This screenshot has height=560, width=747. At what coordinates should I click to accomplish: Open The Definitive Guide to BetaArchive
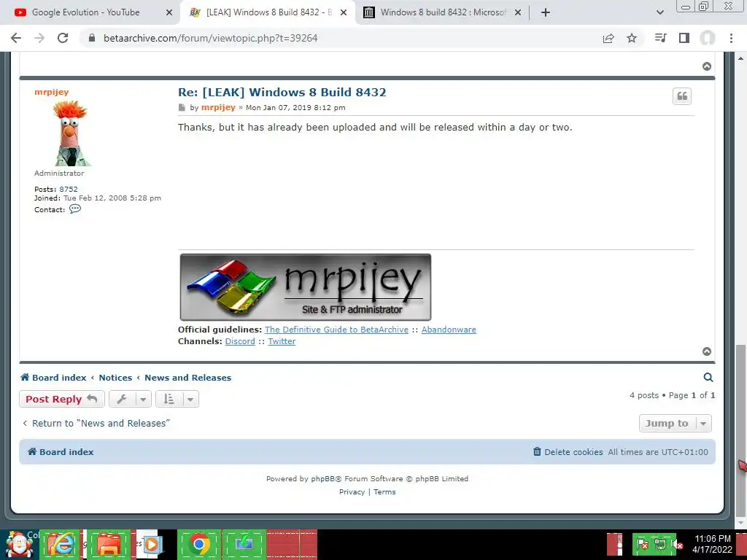[x=336, y=330]
